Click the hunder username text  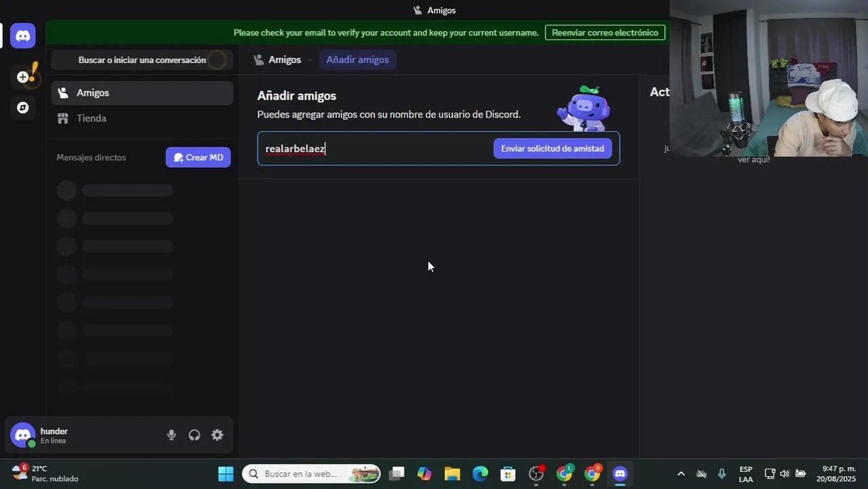(54, 431)
